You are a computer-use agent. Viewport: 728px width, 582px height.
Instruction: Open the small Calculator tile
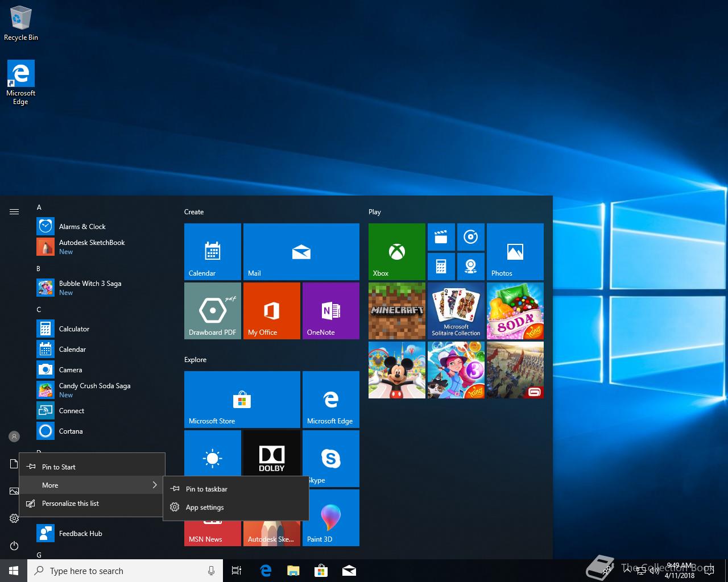click(x=441, y=267)
